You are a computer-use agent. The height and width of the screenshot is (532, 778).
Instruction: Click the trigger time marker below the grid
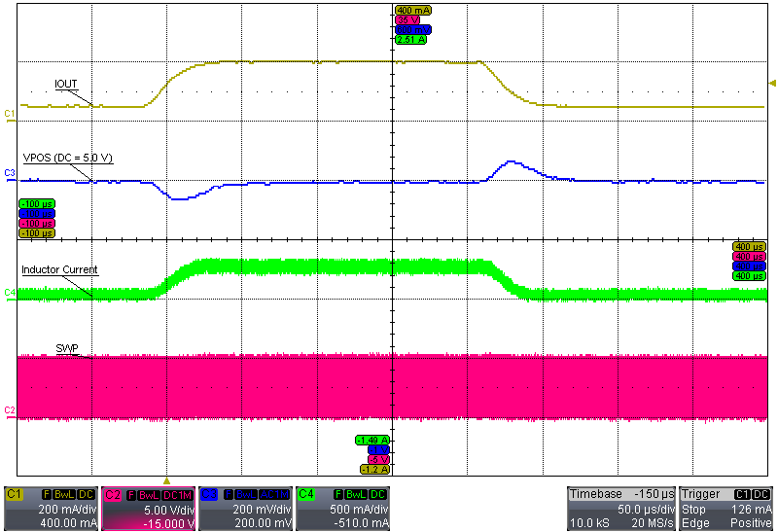coord(166,480)
